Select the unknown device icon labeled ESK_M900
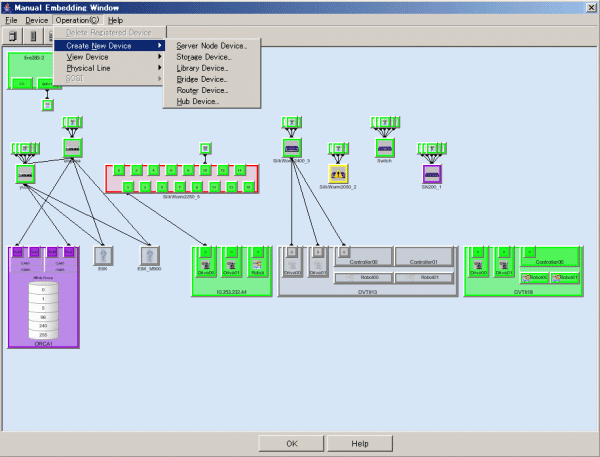The width and height of the screenshot is (600, 457). [x=150, y=256]
